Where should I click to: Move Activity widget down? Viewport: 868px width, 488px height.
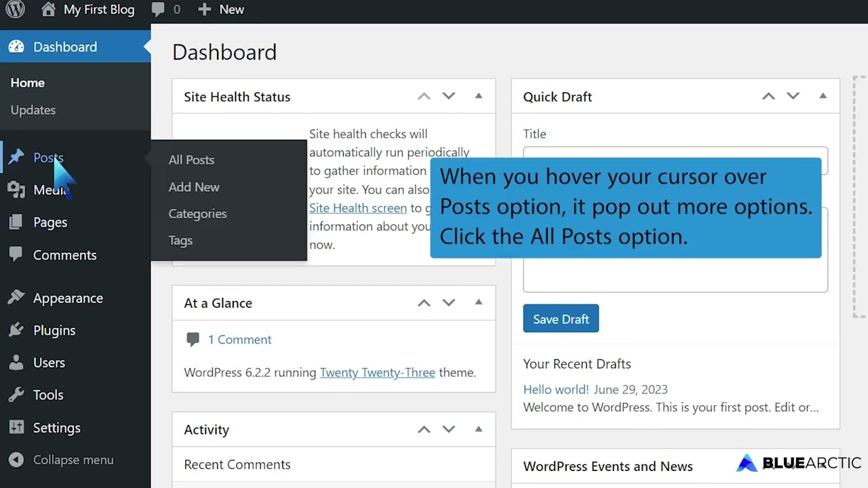(x=449, y=429)
